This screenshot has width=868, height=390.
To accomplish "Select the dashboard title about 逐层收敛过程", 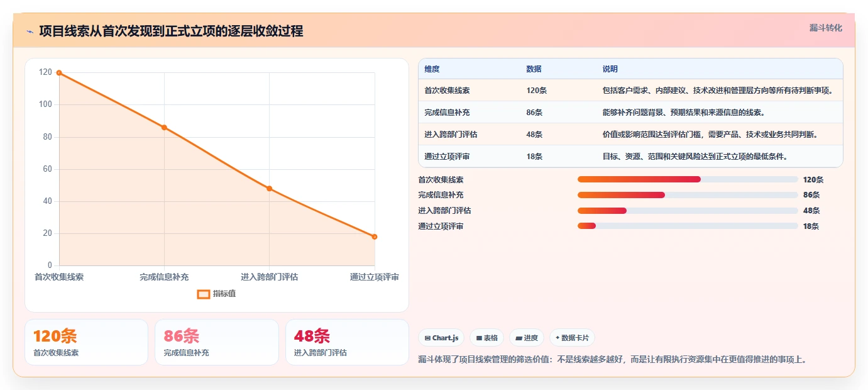I will click(171, 31).
